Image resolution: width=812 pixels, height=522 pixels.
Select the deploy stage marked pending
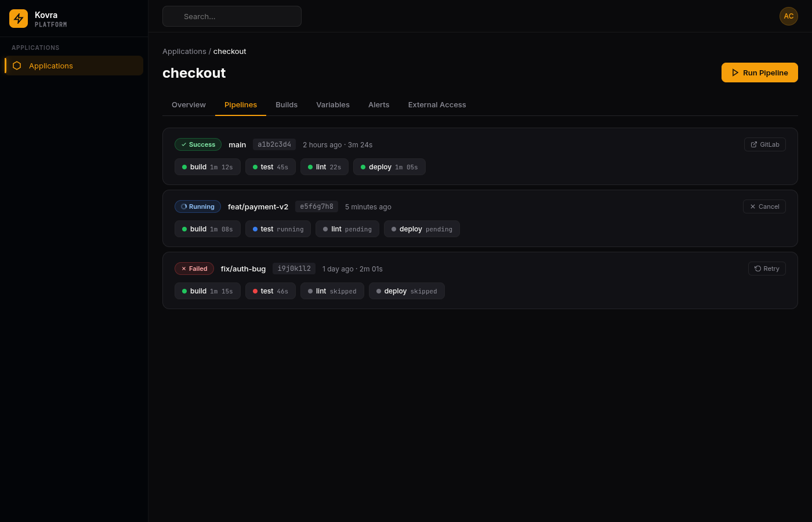(422, 229)
